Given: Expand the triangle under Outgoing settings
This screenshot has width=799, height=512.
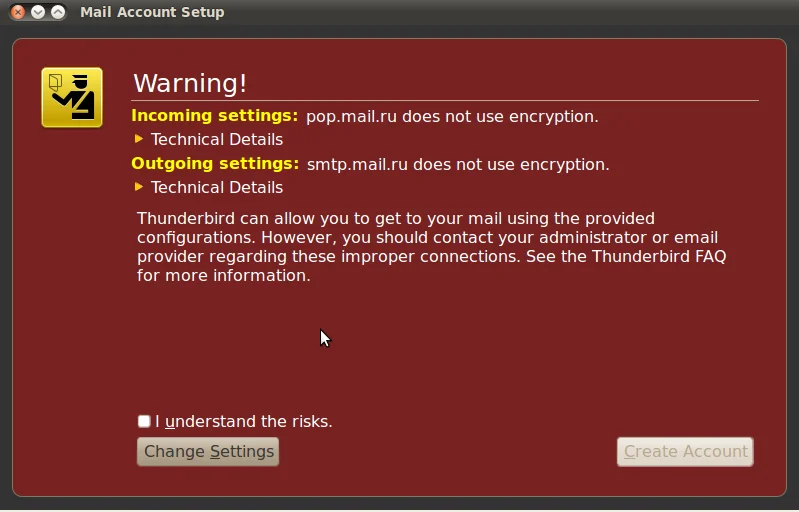Looking at the screenshot, I should tap(139, 187).
